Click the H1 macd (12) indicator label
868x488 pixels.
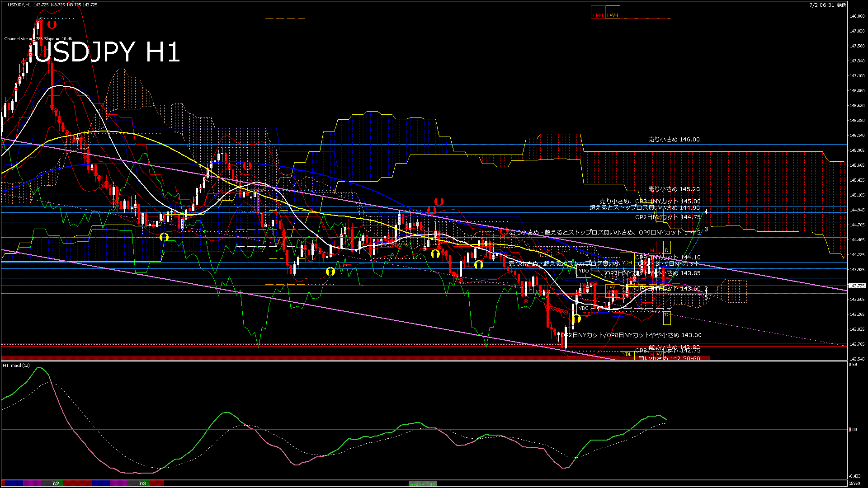(x=16, y=365)
